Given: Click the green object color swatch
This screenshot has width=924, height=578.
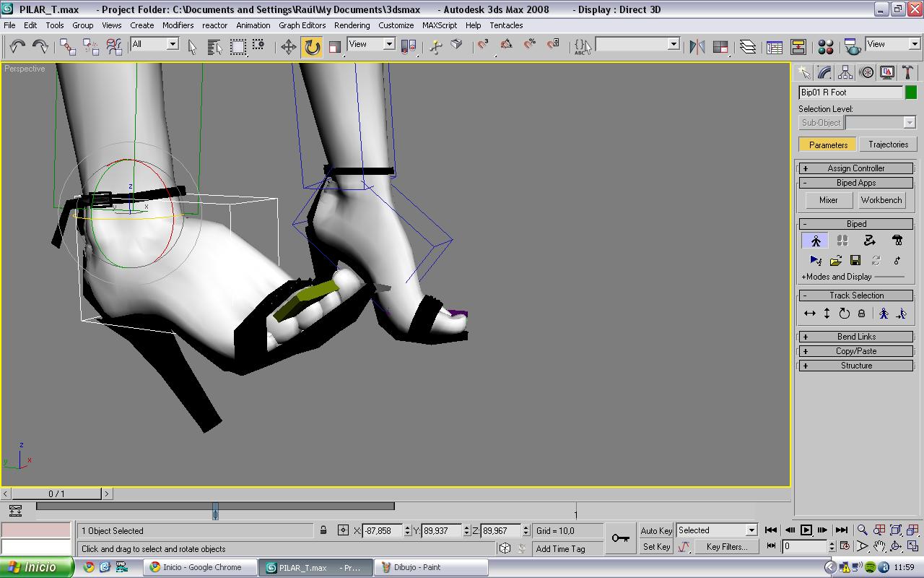Looking at the screenshot, I should click(911, 92).
